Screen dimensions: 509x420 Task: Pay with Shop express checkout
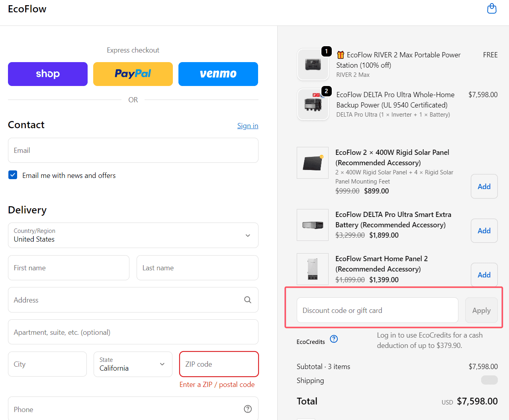click(48, 74)
